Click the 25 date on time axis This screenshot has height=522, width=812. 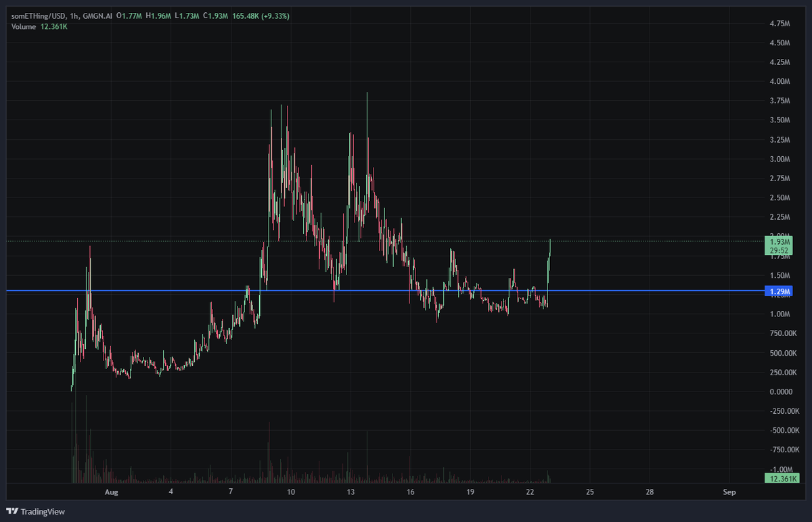590,492
